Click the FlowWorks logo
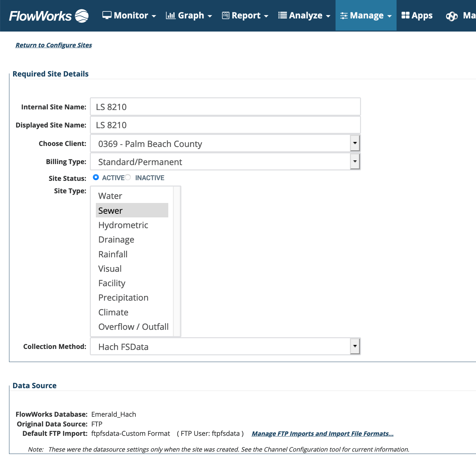The image size is (476, 461). 49,16
